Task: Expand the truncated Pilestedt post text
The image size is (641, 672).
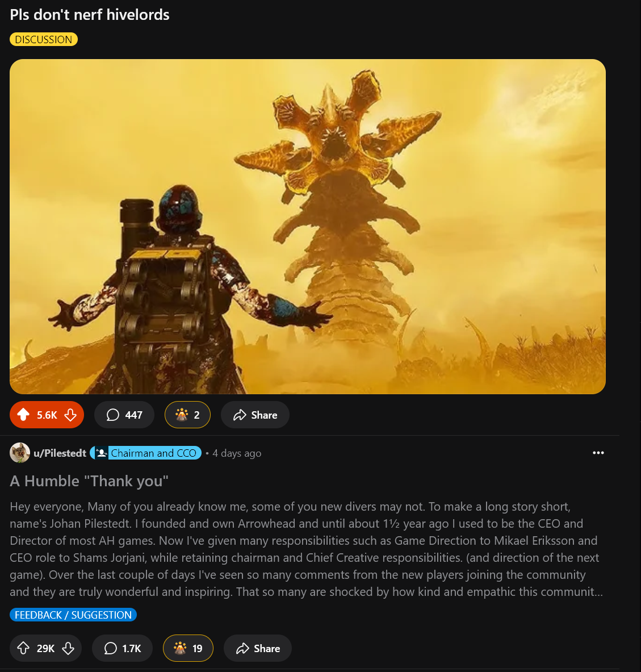Action: pos(307,549)
